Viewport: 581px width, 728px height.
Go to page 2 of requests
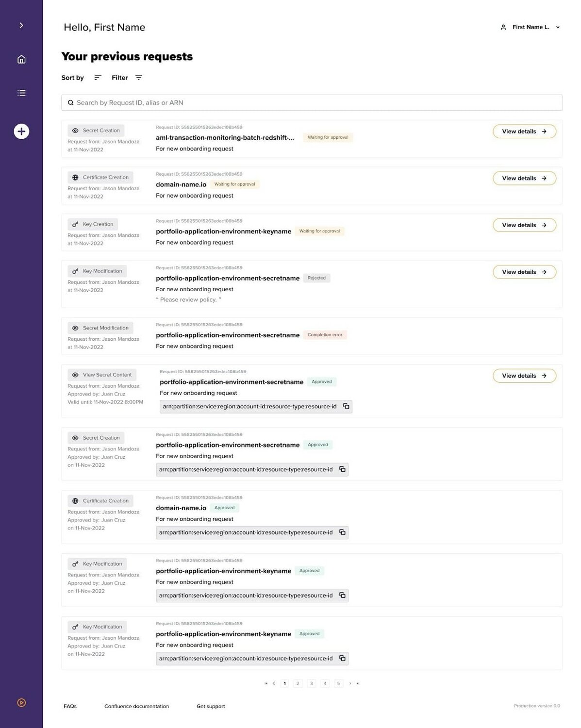298,683
